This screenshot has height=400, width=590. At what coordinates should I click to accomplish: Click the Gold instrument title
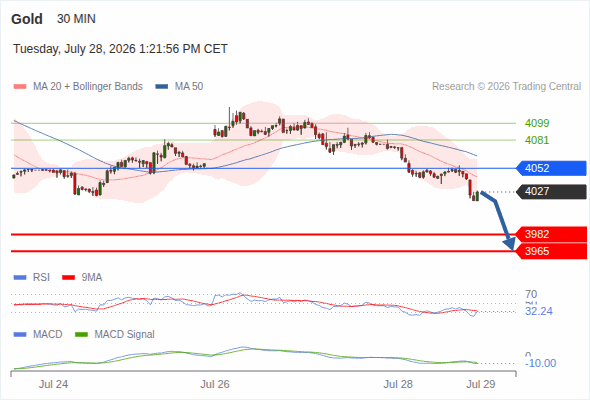pyautogui.click(x=27, y=19)
